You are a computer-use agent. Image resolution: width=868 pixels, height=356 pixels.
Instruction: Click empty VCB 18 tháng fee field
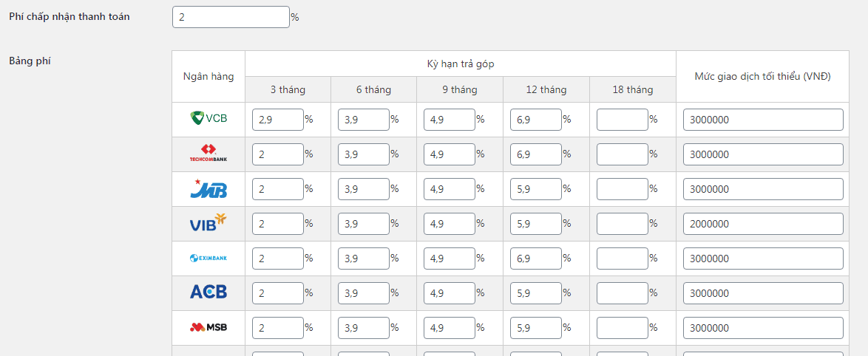(x=623, y=120)
